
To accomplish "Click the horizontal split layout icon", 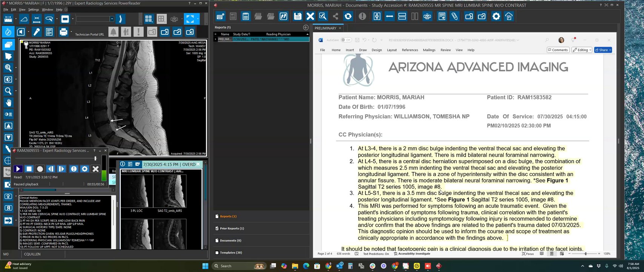I will tap(402, 16).
